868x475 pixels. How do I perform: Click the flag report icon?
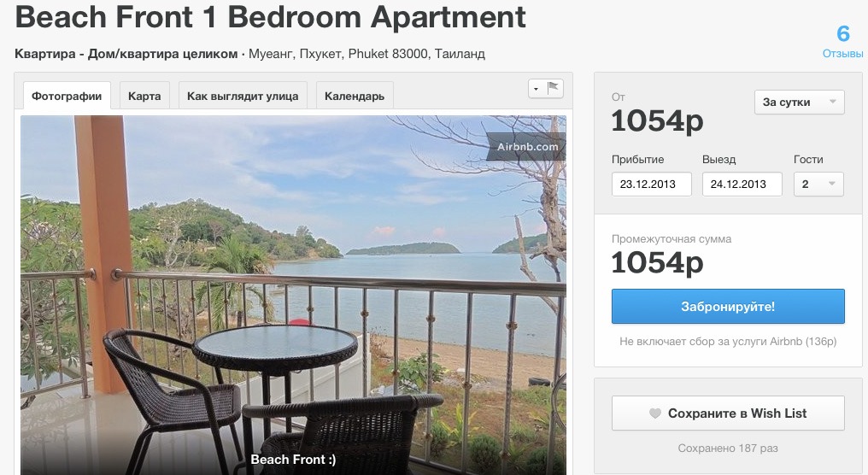pyautogui.click(x=553, y=88)
